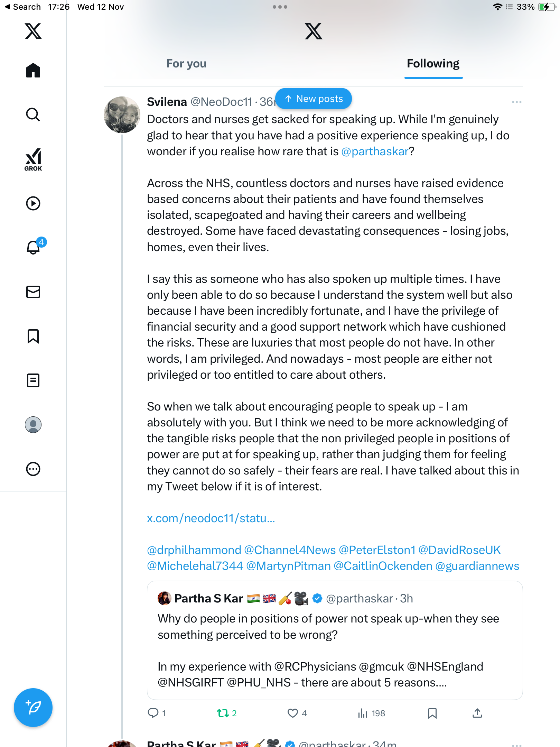Bookmark Svilena's post
Viewport: 560px width, 747px height.
pyautogui.click(x=432, y=713)
